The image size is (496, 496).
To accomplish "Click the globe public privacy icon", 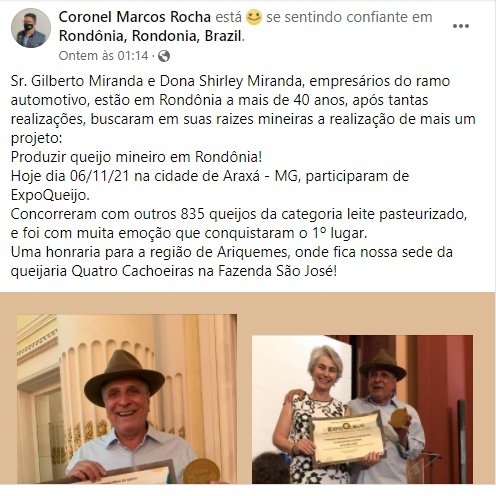I will tap(164, 56).
